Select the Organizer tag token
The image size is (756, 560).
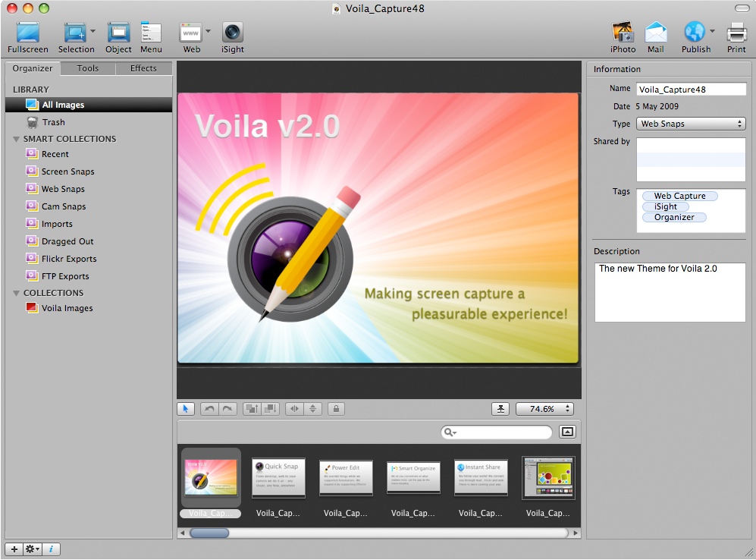(x=674, y=217)
